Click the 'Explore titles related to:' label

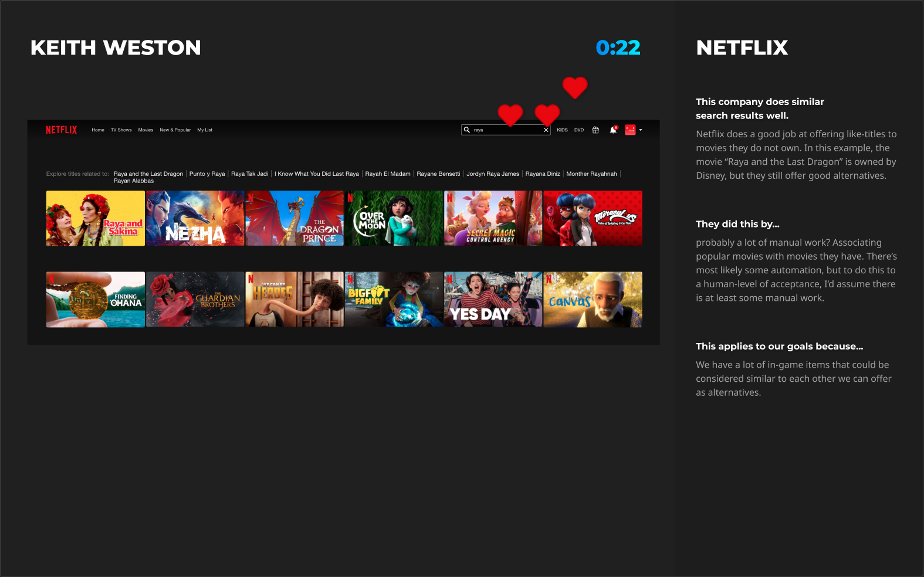pyautogui.click(x=77, y=174)
